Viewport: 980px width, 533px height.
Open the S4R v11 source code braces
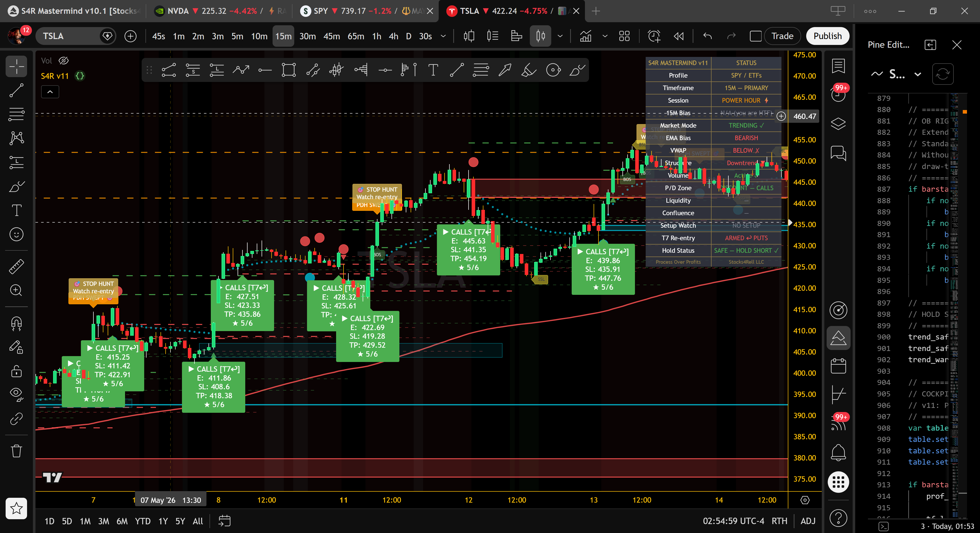pos(80,76)
